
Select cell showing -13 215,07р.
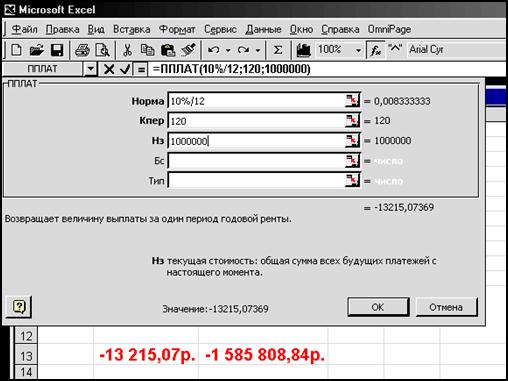tap(146, 355)
